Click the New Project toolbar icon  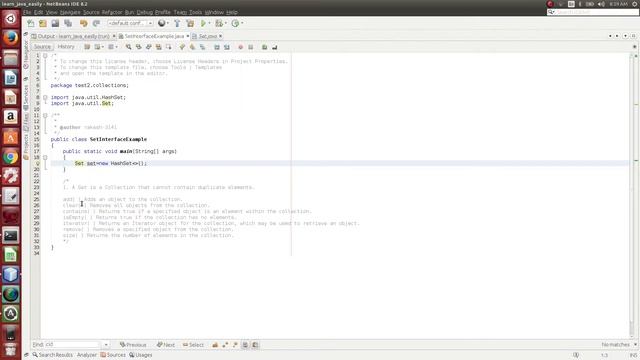tap(43, 23)
